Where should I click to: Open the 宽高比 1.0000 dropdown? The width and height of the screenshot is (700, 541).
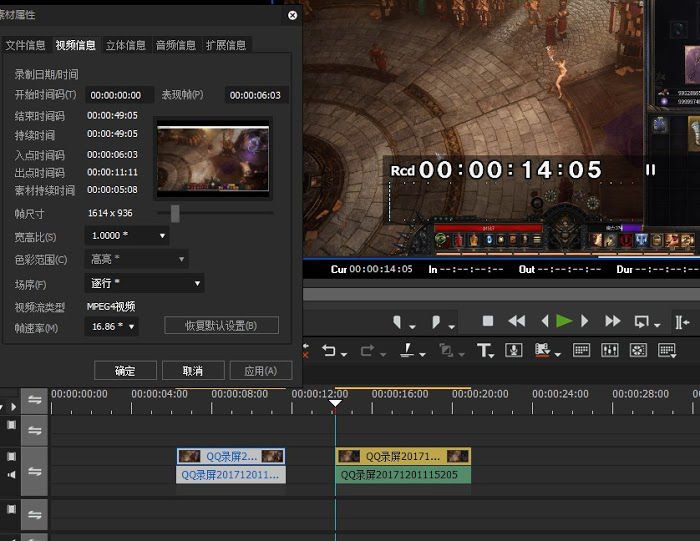[127, 235]
